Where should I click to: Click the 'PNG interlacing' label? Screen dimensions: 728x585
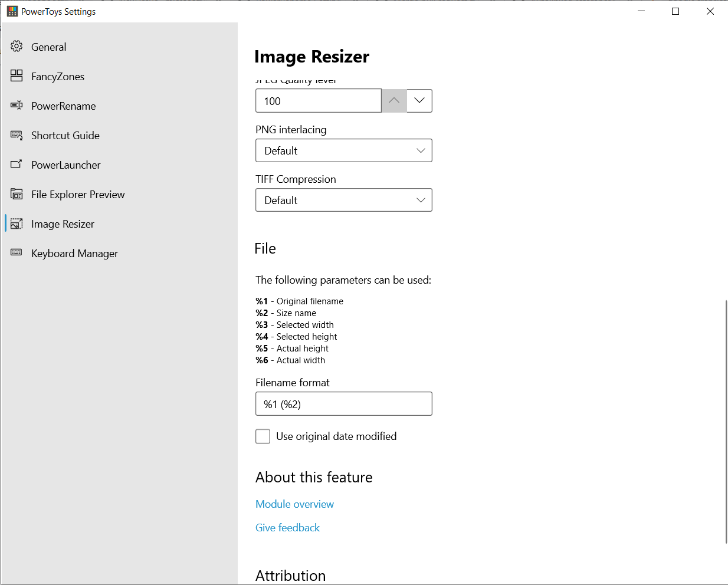291,130
